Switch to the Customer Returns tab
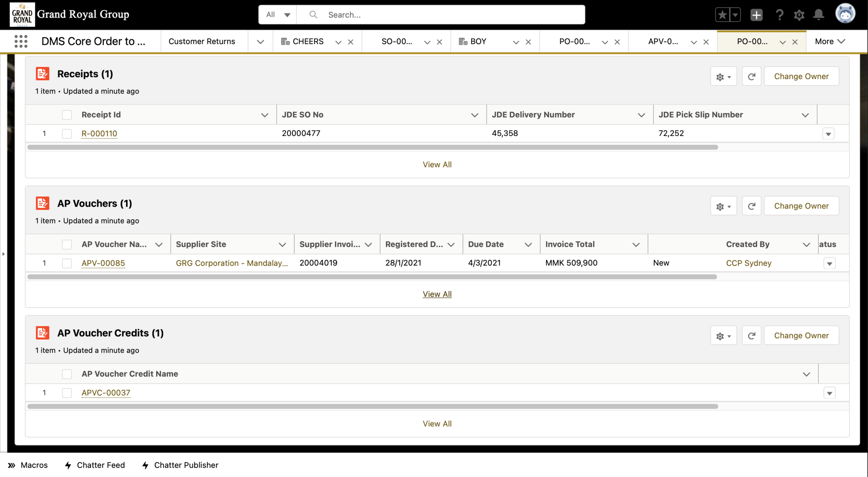The image size is (868, 477). [x=202, y=41]
